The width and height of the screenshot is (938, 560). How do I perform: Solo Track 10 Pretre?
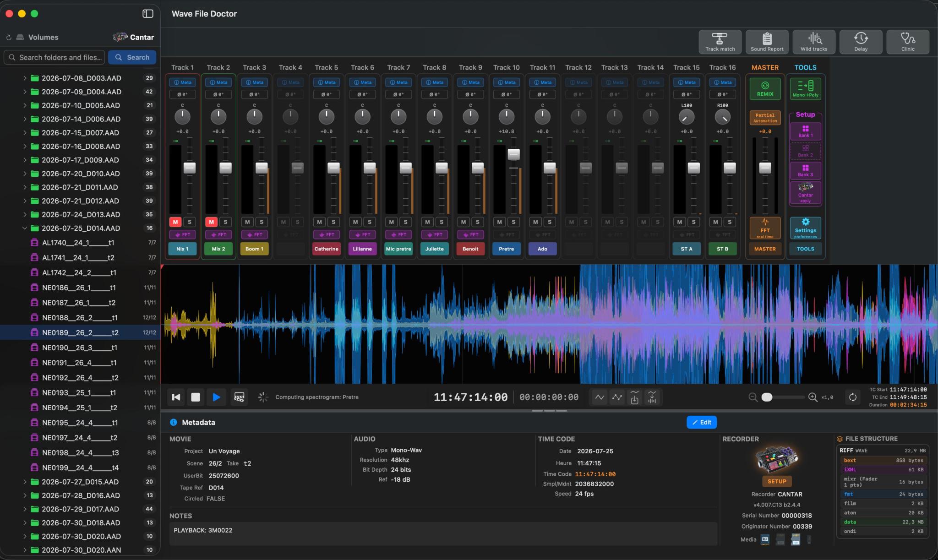[513, 222]
